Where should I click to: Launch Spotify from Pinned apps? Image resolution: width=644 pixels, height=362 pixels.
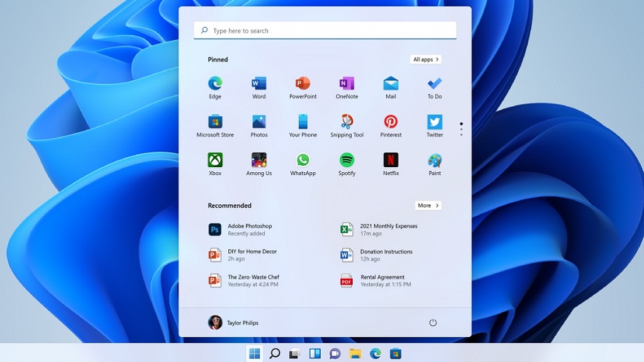point(347,160)
